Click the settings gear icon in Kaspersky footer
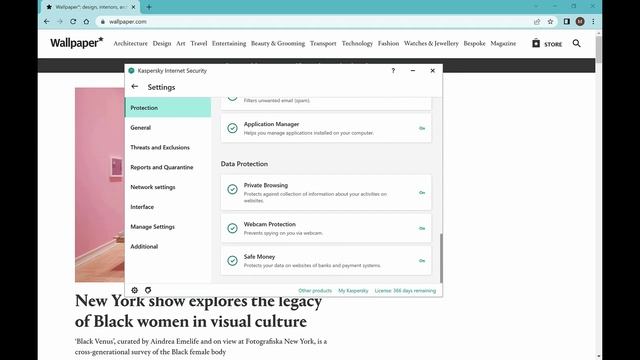 coord(135,290)
